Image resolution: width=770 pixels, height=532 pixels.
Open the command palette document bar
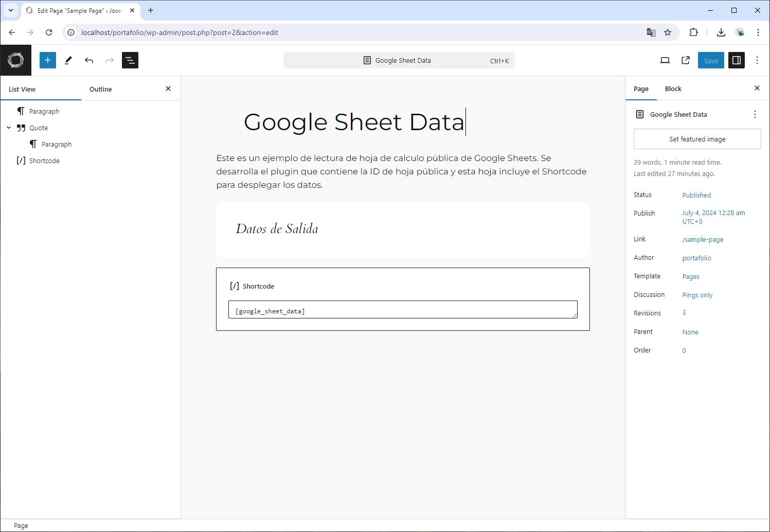pyautogui.click(x=399, y=60)
